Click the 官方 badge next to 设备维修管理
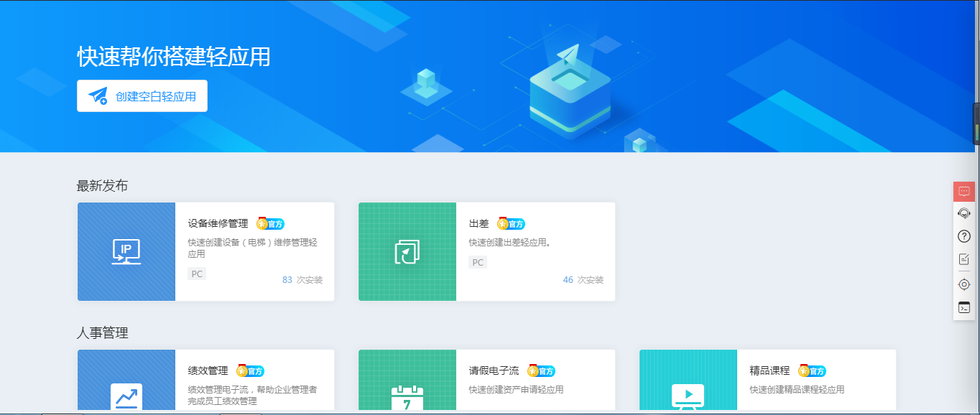The image size is (980, 415). point(271,223)
